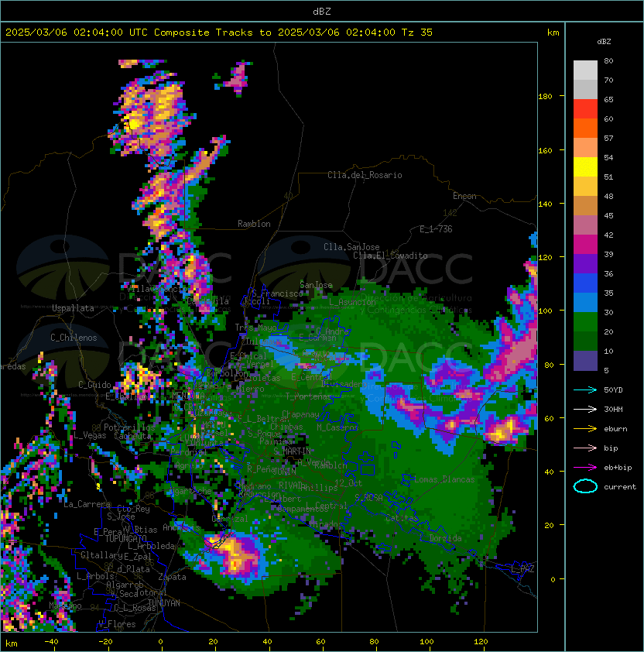The width and height of the screenshot is (644, 652).
Task: Click the '180' tick on the vertical km axis
Action: click(545, 97)
